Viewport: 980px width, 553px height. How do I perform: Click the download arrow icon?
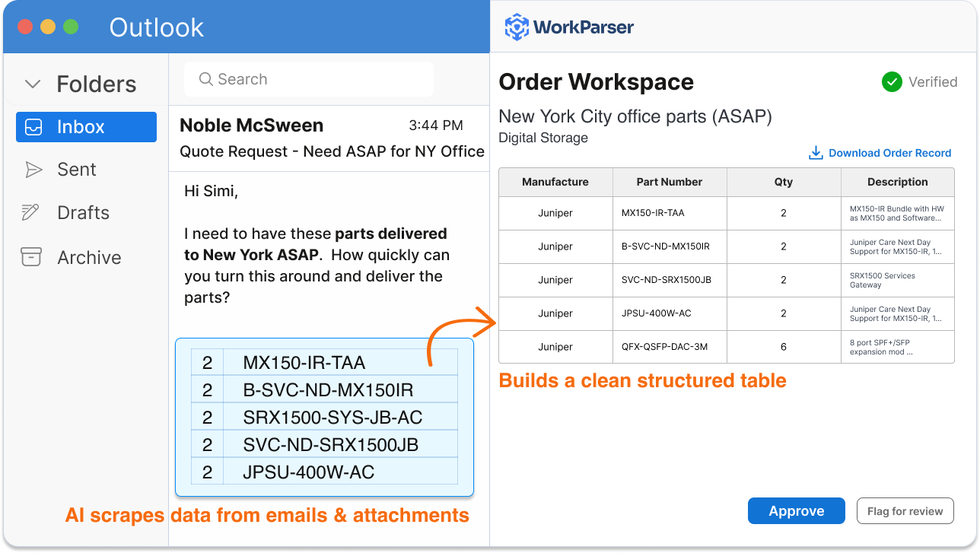click(x=816, y=153)
